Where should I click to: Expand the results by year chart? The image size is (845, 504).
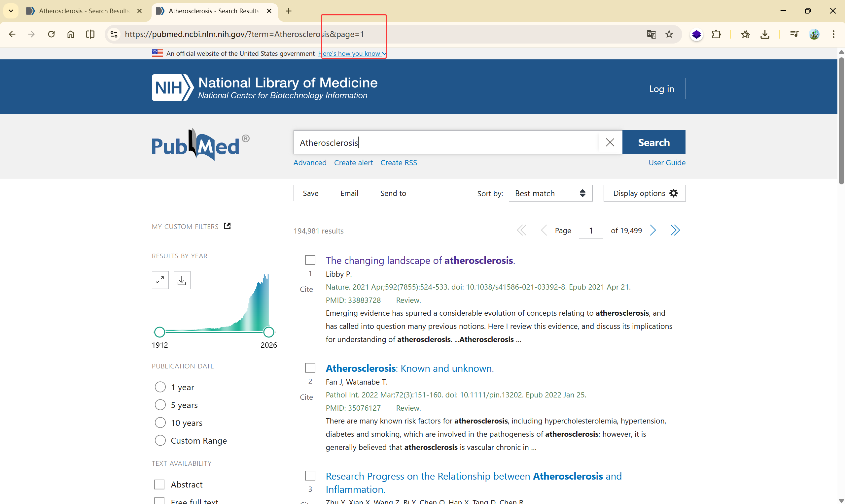point(160,280)
